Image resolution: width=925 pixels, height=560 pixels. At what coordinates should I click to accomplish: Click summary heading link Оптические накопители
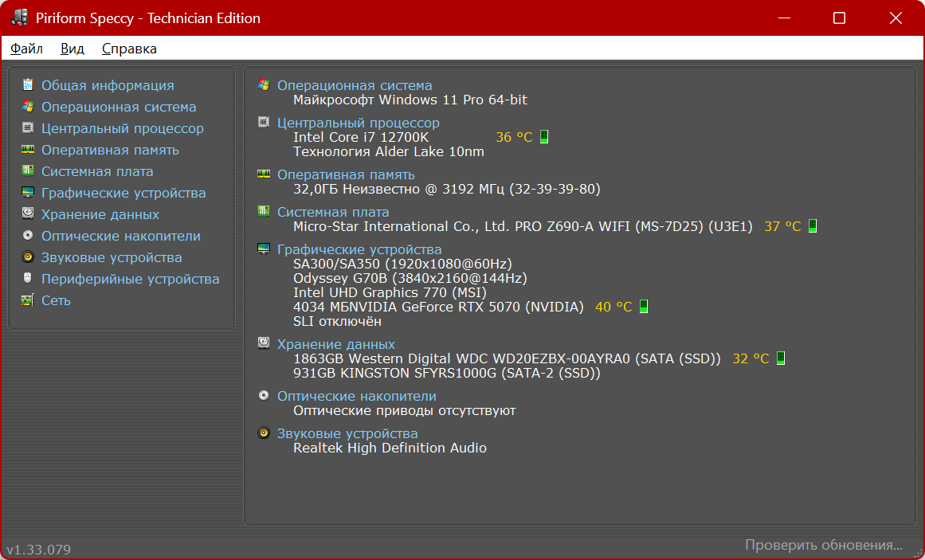[357, 396]
